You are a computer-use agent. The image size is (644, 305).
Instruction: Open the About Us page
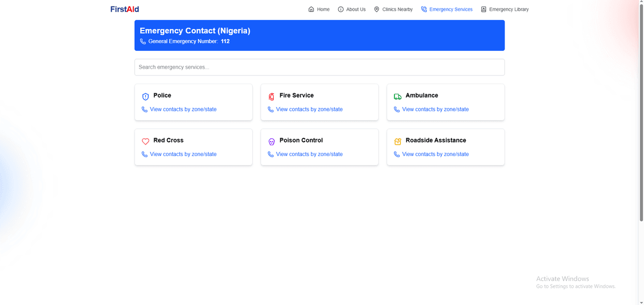click(355, 9)
